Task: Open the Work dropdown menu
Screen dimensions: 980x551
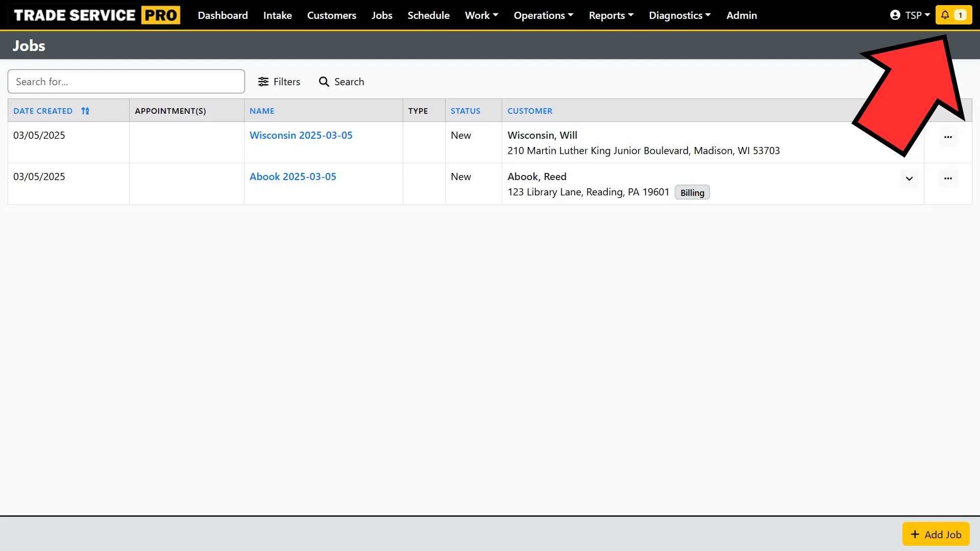Action: [480, 15]
